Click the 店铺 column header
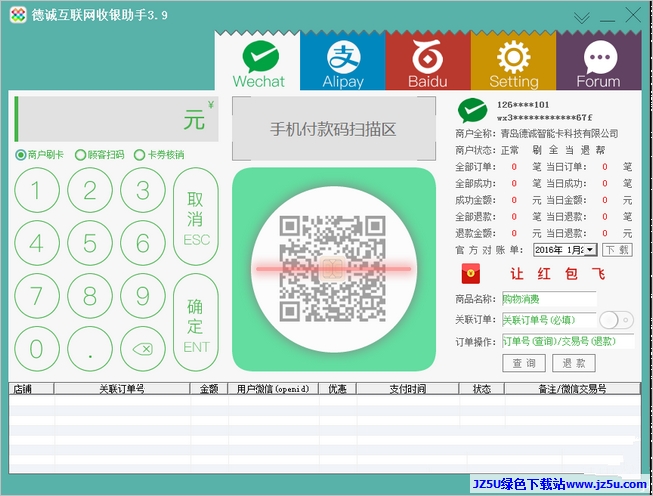653x496 pixels. coord(31,389)
